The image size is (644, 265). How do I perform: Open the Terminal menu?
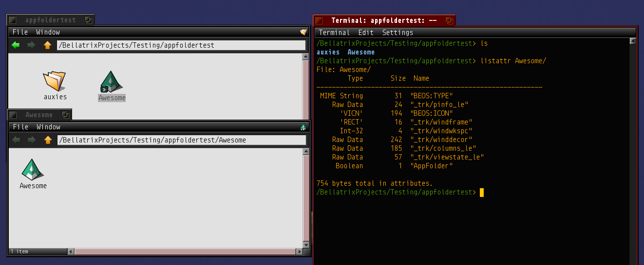[x=334, y=33]
